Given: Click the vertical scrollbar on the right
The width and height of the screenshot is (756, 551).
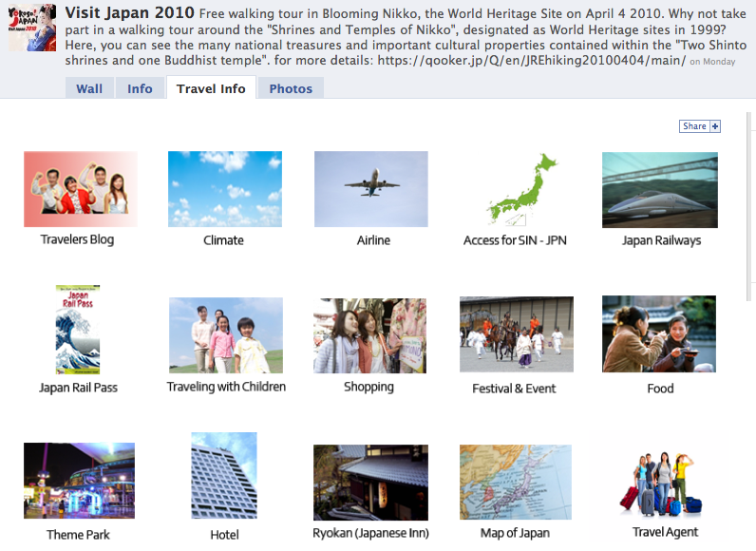Looking at the screenshot, I should tap(748, 206).
